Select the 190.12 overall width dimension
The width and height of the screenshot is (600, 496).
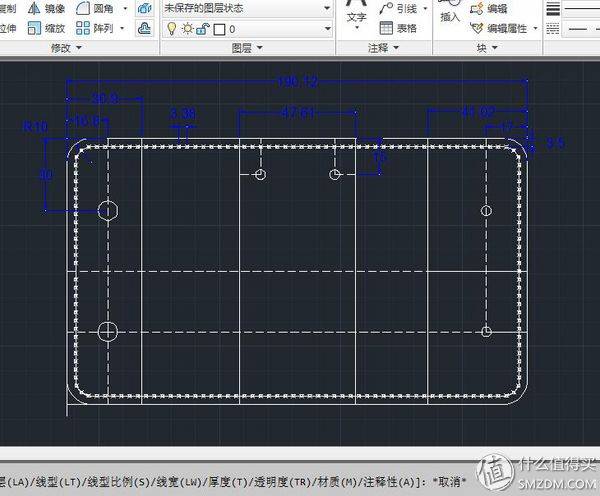tap(297, 82)
